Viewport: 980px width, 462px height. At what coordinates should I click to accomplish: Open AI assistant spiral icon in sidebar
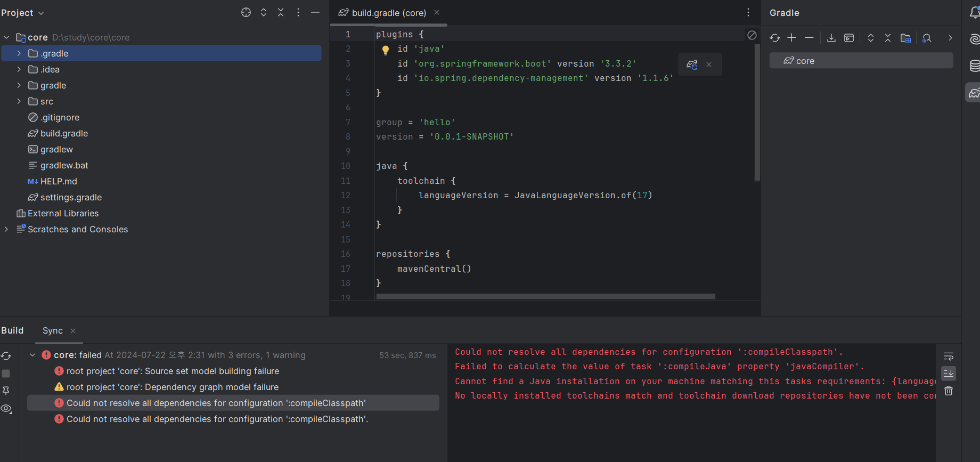[x=975, y=39]
